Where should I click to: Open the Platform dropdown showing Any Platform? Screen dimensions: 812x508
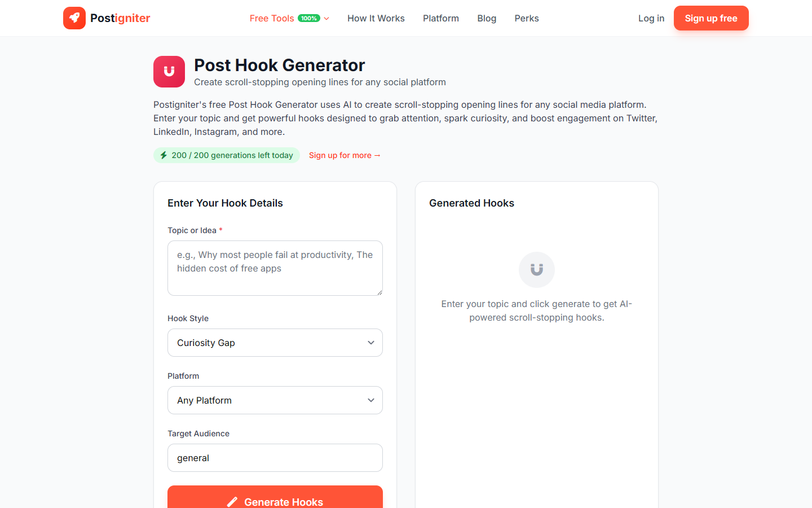(275, 400)
